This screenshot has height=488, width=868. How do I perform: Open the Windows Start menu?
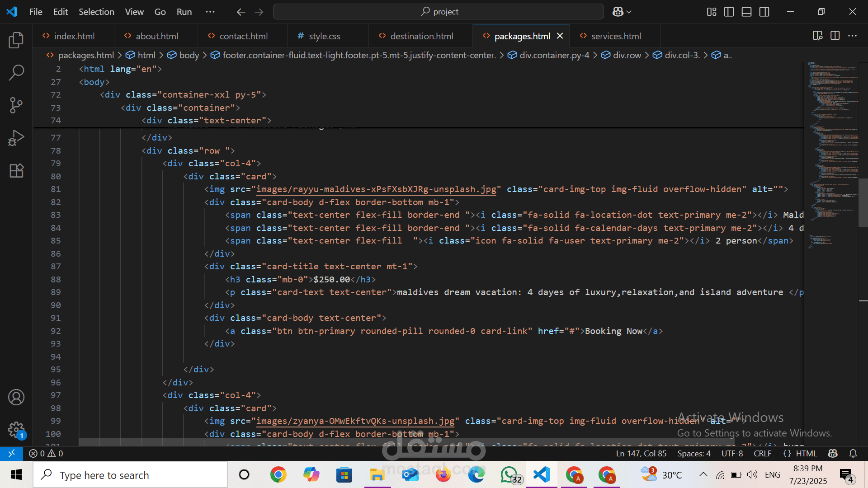[x=16, y=475]
